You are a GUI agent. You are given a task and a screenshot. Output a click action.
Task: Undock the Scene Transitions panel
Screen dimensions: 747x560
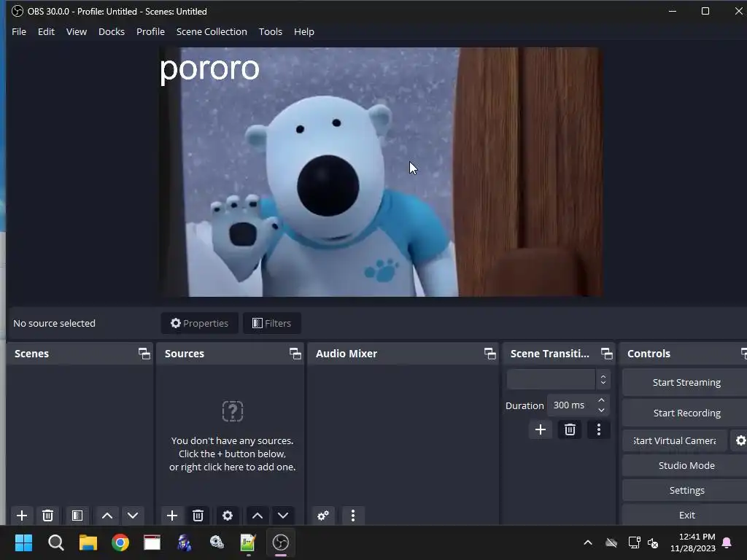pyautogui.click(x=607, y=354)
